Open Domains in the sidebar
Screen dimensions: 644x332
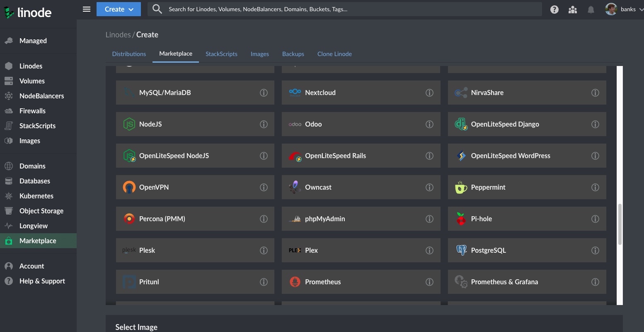click(38, 166)
